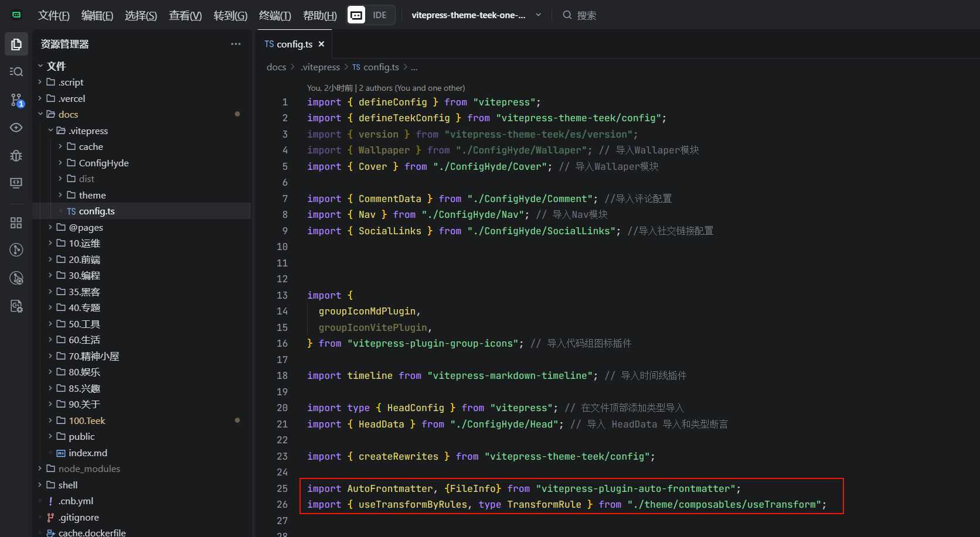The width and height of the screenshot is (980, 537).
Task: Toggle the IDE label button
Action: pyautogui.click(x=379, y=15)
